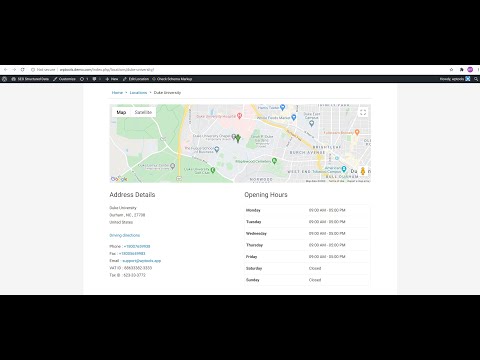Click the Google logo on map
The image size is (480, 360).
119,179
